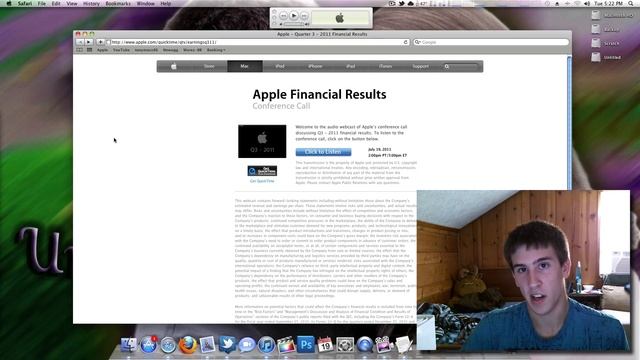This screenshot has width=640, height=360.
Task: Open the Bookmarks menu
Action: [118, 3]
